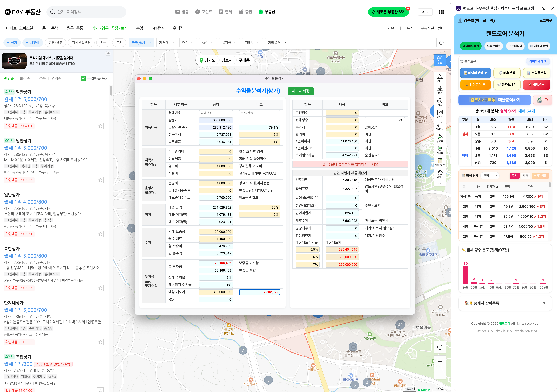Click the 랜드코어 red reset arrow button
559x392 pixels.
tap(546, 100)
